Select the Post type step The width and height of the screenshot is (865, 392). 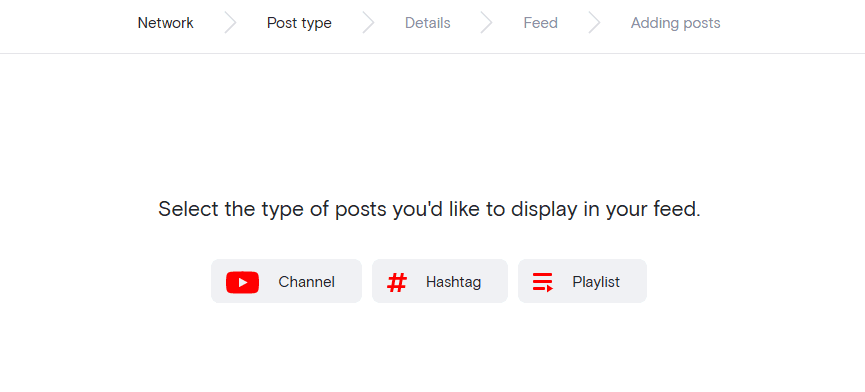pyautogui.click(x=299, y=23)
